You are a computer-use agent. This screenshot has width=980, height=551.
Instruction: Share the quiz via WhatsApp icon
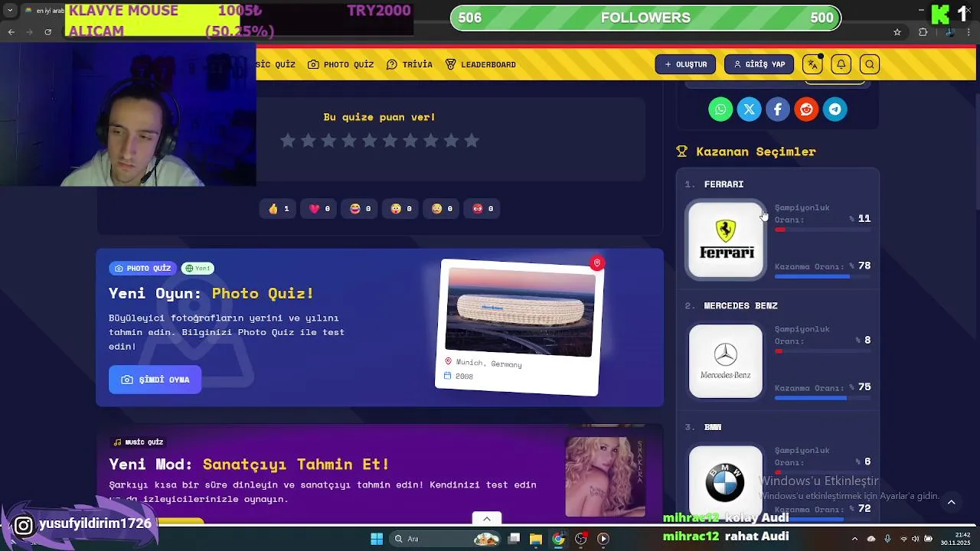click(720, 109)
